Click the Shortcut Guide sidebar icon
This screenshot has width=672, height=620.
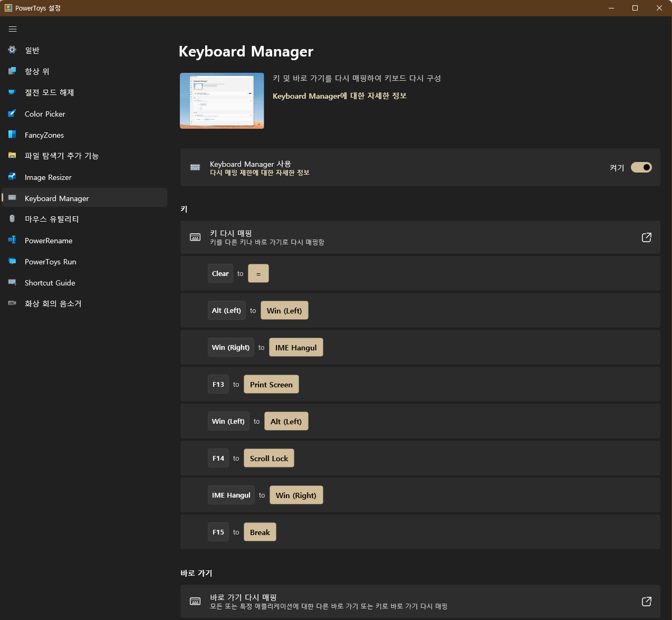point(12,282)
